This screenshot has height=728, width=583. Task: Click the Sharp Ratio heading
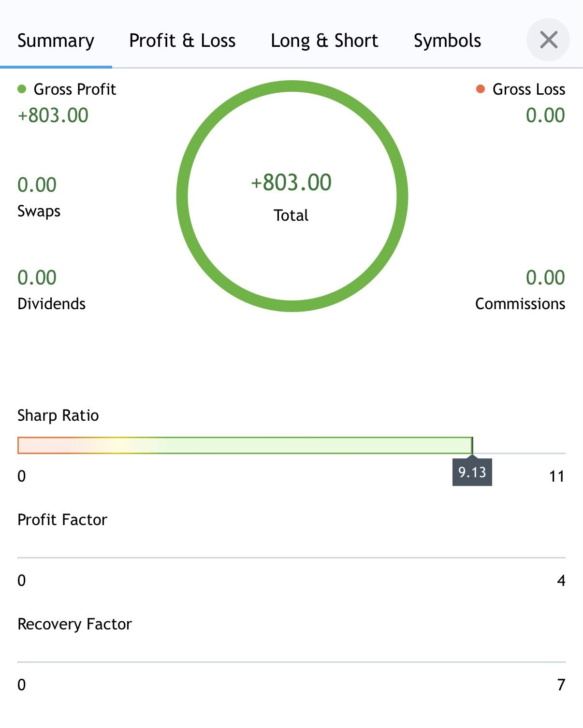coord(58,415)
